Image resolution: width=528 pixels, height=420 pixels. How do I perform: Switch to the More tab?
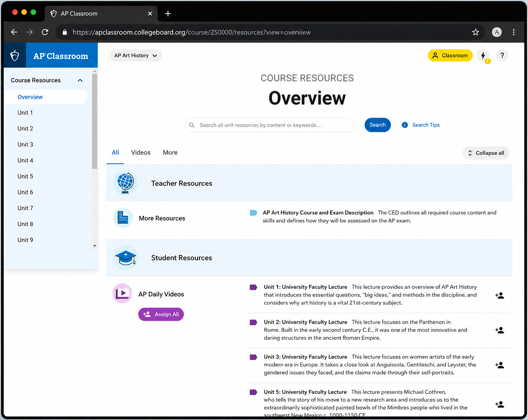tap(170, 152)
